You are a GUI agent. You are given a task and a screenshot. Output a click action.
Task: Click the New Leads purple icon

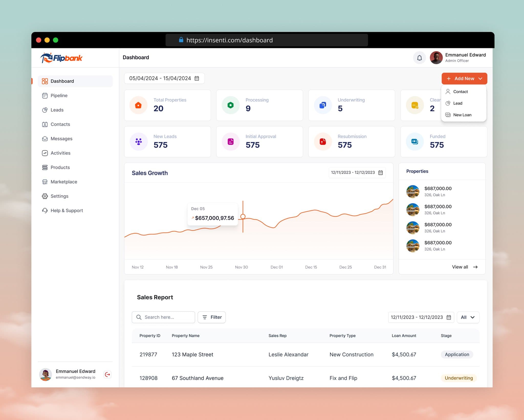pyautogui.click(x=138, y=142)
